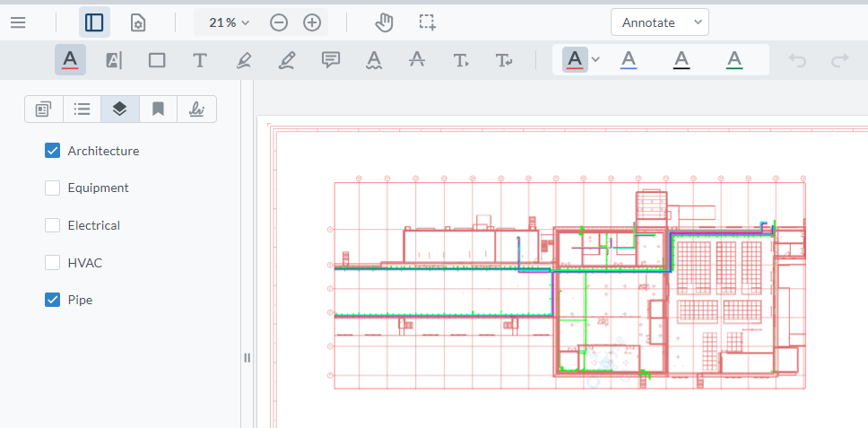Open the 21% zoom level dropdown
This screenshot has width=868, height=428.
(230, 22)
